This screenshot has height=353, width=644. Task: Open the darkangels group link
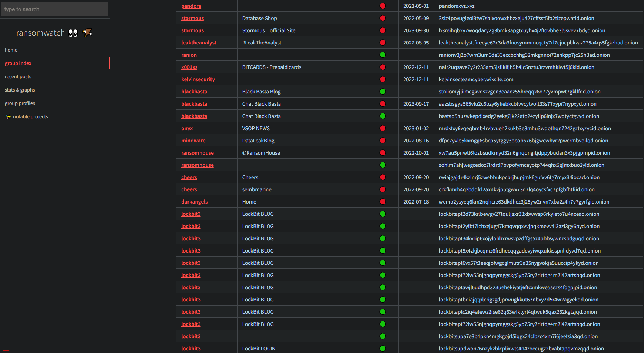pos(195,202)
